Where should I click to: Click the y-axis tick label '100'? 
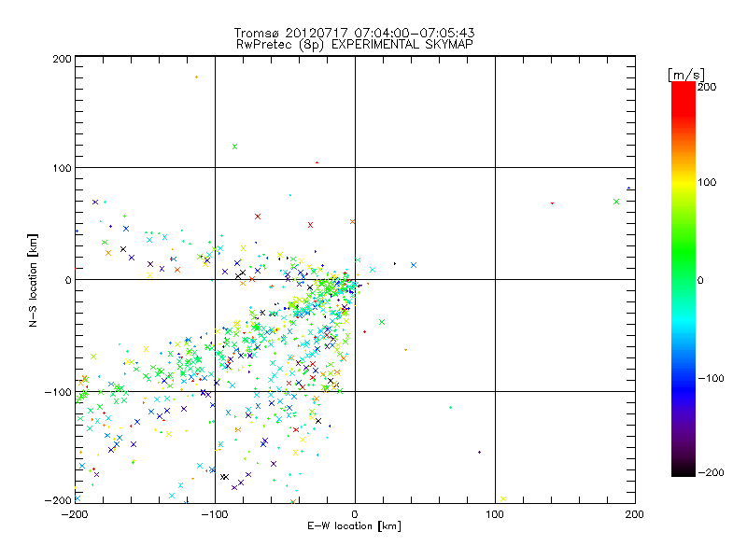tap(62, 168)
